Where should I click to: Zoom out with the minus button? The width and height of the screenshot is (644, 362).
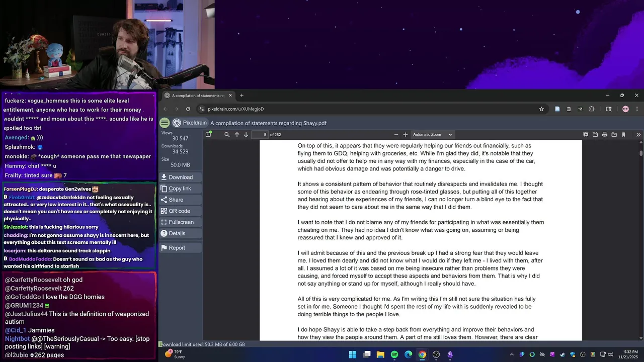396,134
